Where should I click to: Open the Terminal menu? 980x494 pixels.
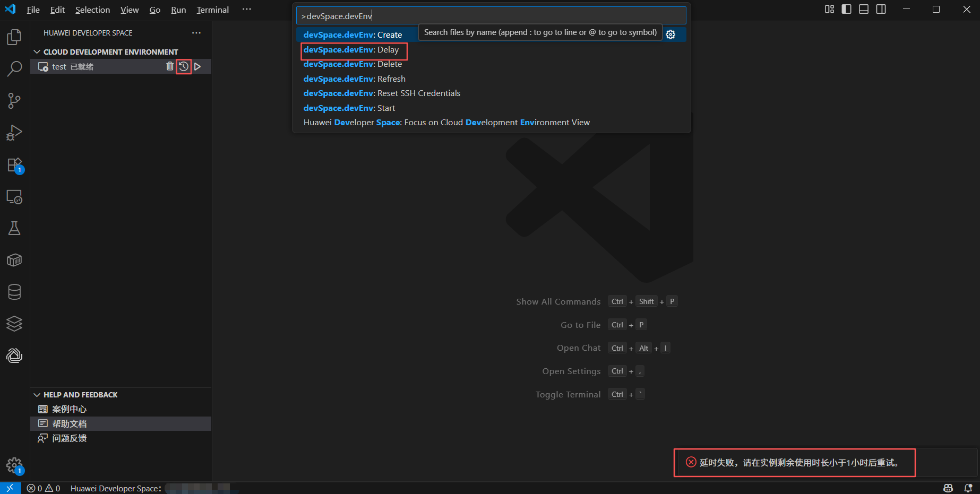(x=212, y=10)
